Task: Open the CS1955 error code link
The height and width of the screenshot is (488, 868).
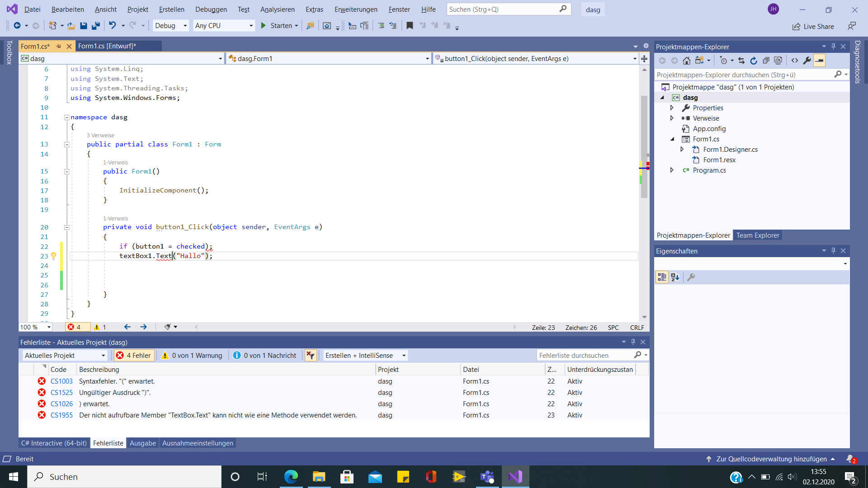Action: (x=61, y=415)
